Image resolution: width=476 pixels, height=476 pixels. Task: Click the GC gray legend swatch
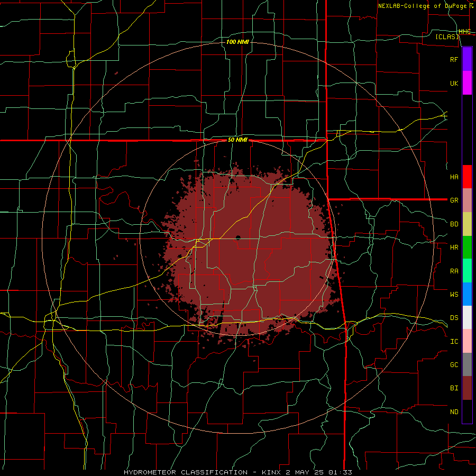coord(467,364)
